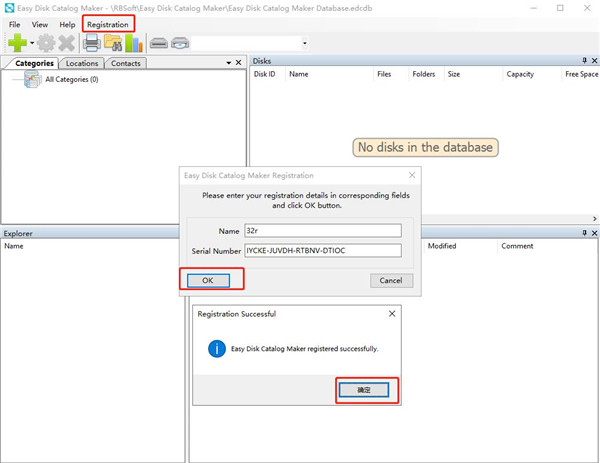The width and height of the screenshot is (600, 463).
Task: Close the Categories panel
Action: tap(238, 62)
